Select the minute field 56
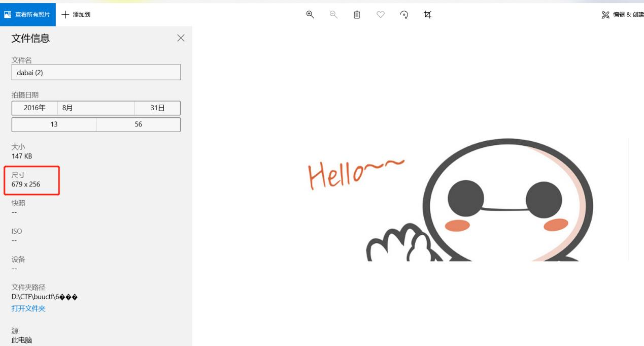 pyautogui.click(x=139, y=124)
